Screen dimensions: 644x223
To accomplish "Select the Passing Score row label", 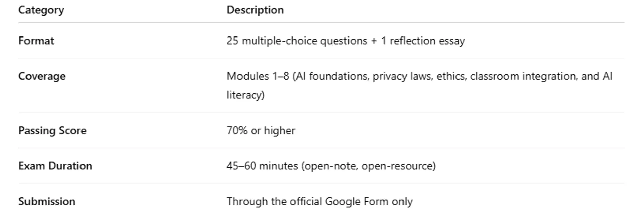I will coord(52,130).
